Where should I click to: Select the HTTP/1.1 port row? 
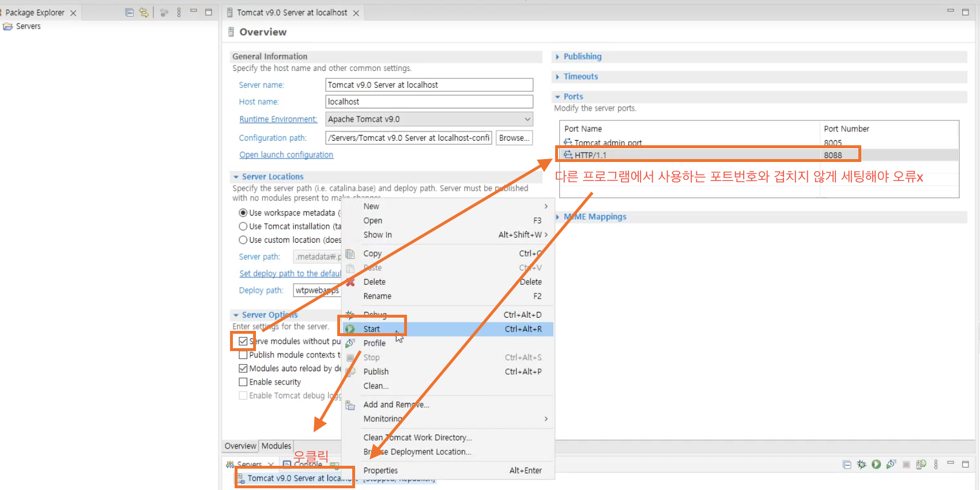point(759,155)
